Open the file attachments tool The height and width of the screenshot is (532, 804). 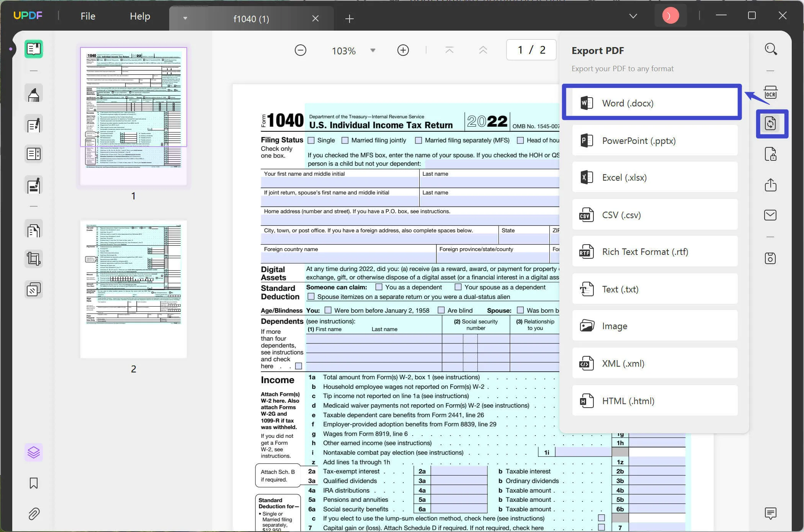click(x=34, y=514)
